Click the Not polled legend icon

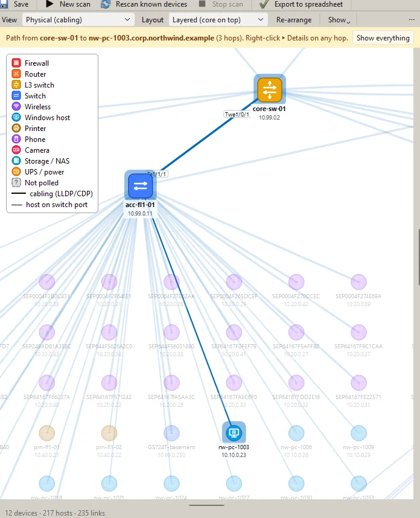tap(16, 183)
